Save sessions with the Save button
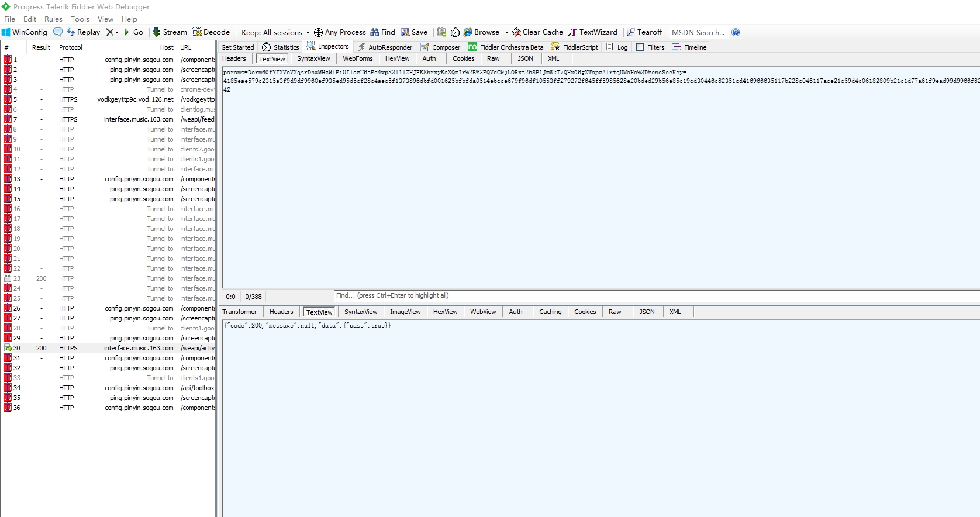Viewport: 980px width, 517px height. (x=414, y=32)
